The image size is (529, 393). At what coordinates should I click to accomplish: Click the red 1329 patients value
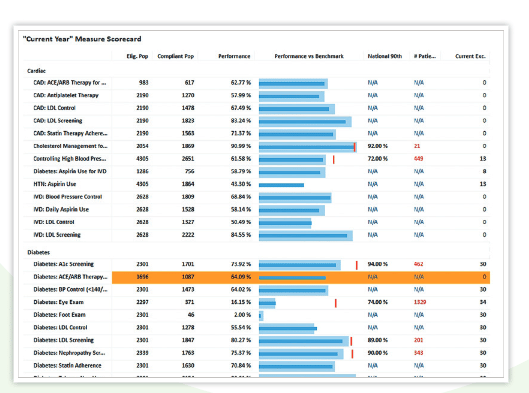click(x=420, y=302)
